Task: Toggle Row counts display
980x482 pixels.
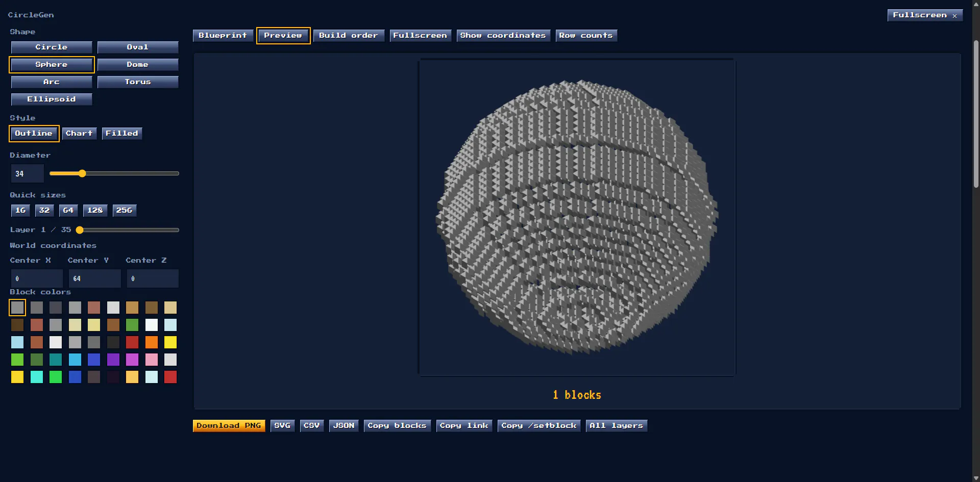Action: [586, 35]
